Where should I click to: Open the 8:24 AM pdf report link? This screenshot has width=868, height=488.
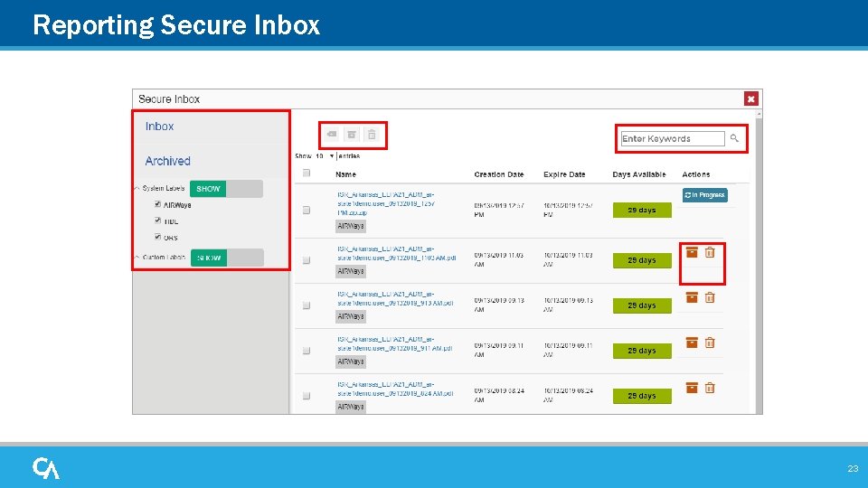(x=396, y=389)
